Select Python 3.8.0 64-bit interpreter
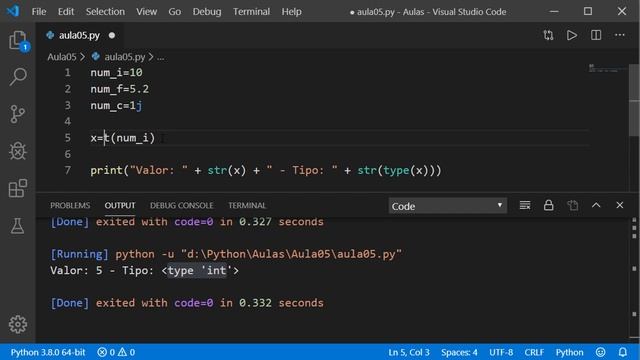Screen dimensions: 640x360 pyautogui.click(x=48, y=352)
